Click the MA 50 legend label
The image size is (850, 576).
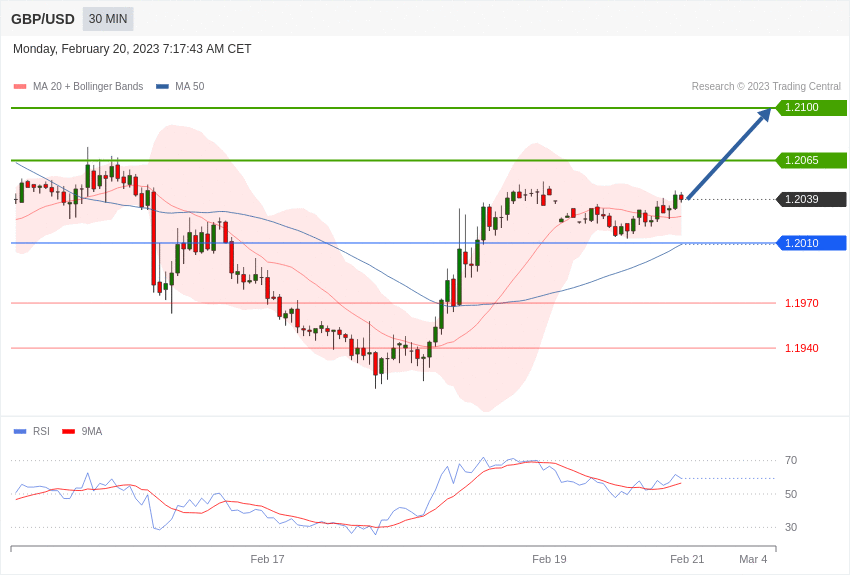coord(190,86)
